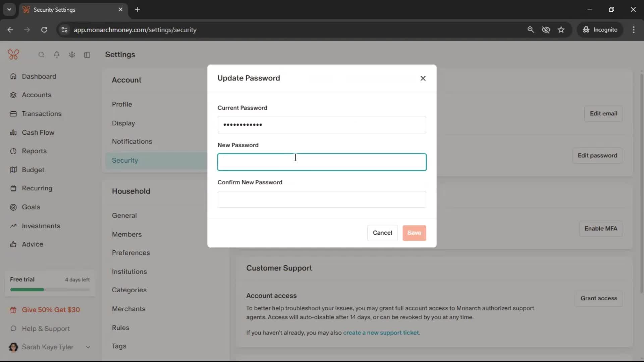Click the browser zoom magnifier icon

(531, 30)
